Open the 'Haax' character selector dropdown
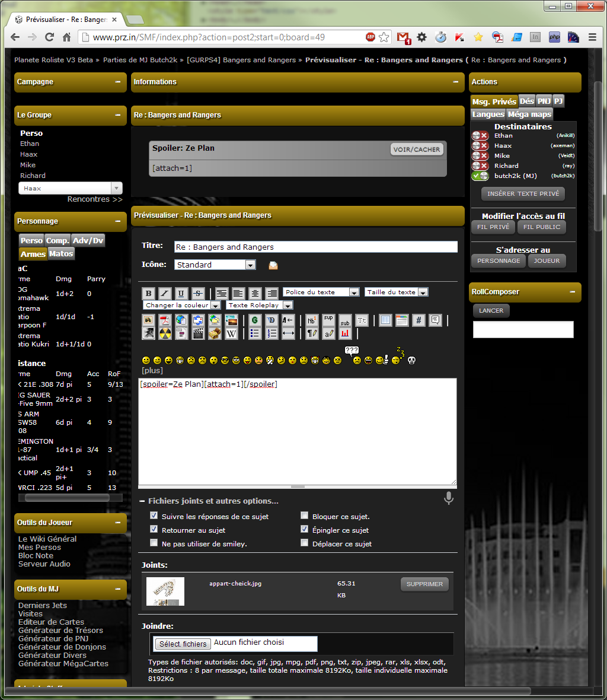This screenshot has height=700, width=607. (71, 188)
